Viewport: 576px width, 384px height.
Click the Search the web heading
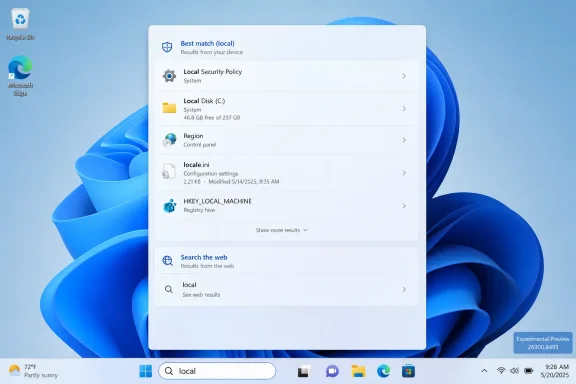point(204,257)
